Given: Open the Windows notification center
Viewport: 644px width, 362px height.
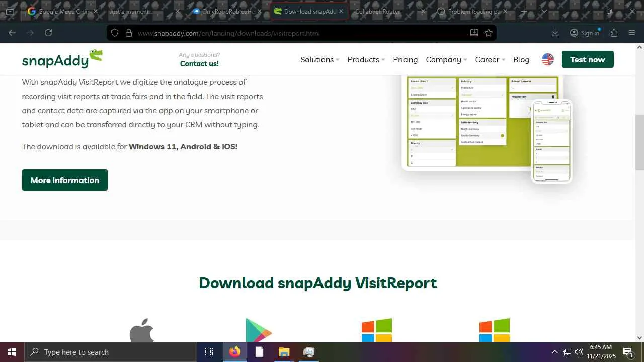Looking at the screenshot, I should click(x=628, y=352).
